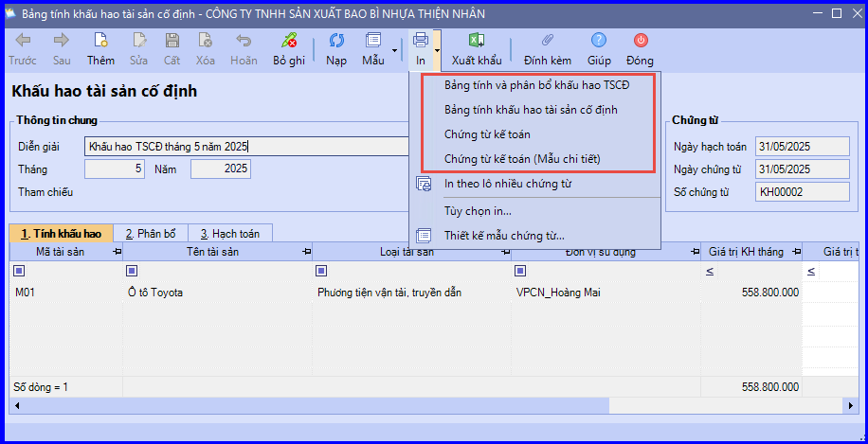Select 558.800.000 in the M01 row
The height and width of the screenshot is (444, 868).
point(751,293)
